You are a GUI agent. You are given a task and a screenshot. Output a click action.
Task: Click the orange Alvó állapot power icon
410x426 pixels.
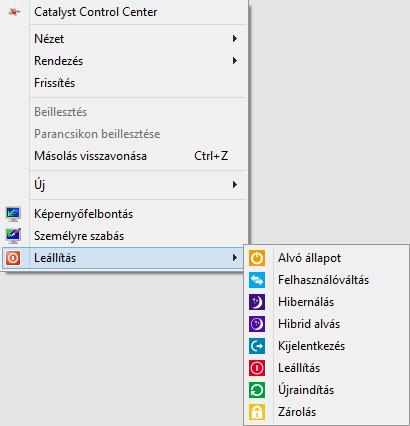tap(257, 258)
